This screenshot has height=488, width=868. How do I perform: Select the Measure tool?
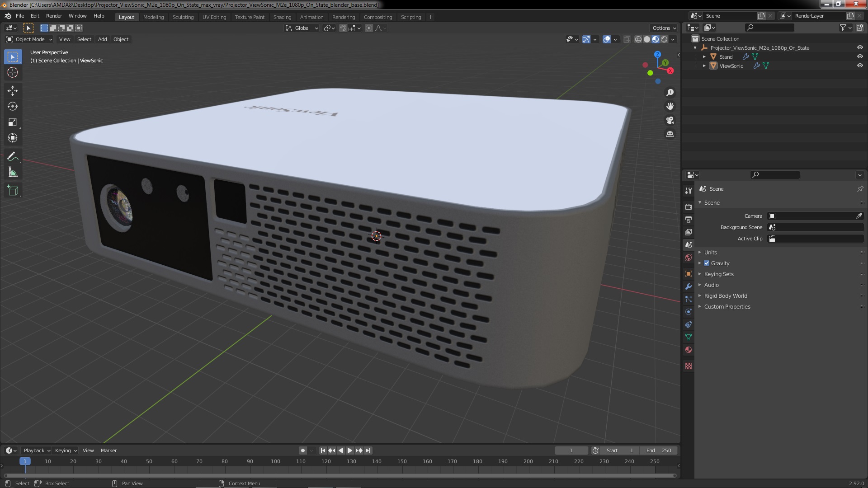pyautogui.click(x=13, y=173)
